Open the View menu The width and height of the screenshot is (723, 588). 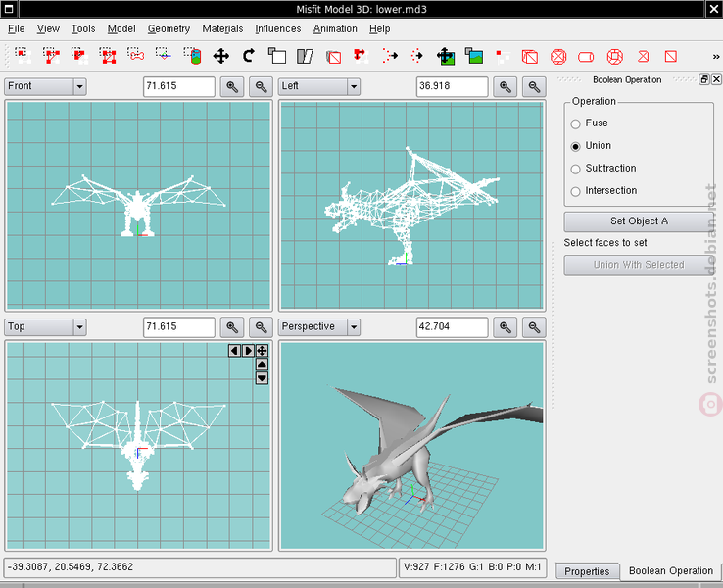(x=48, y=29)
